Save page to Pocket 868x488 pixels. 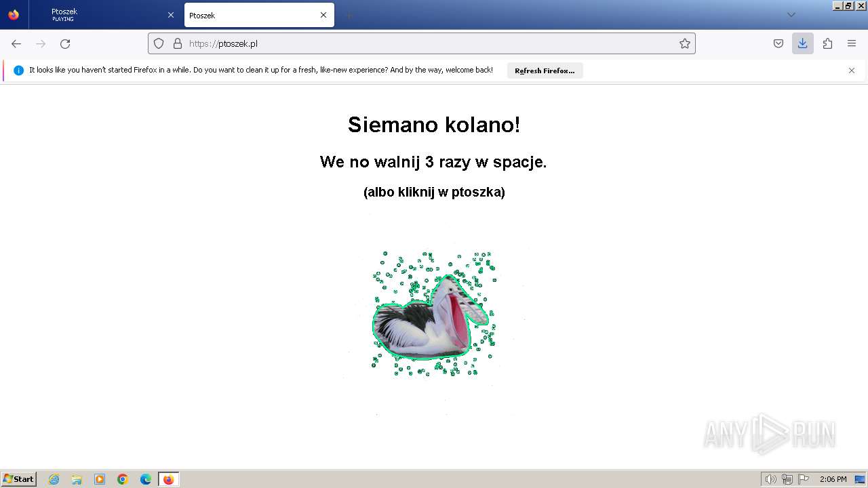[x=778, y=43]
